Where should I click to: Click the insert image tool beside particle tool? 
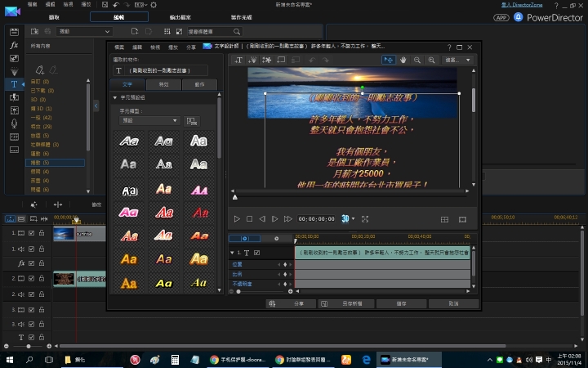pos(266,60)
